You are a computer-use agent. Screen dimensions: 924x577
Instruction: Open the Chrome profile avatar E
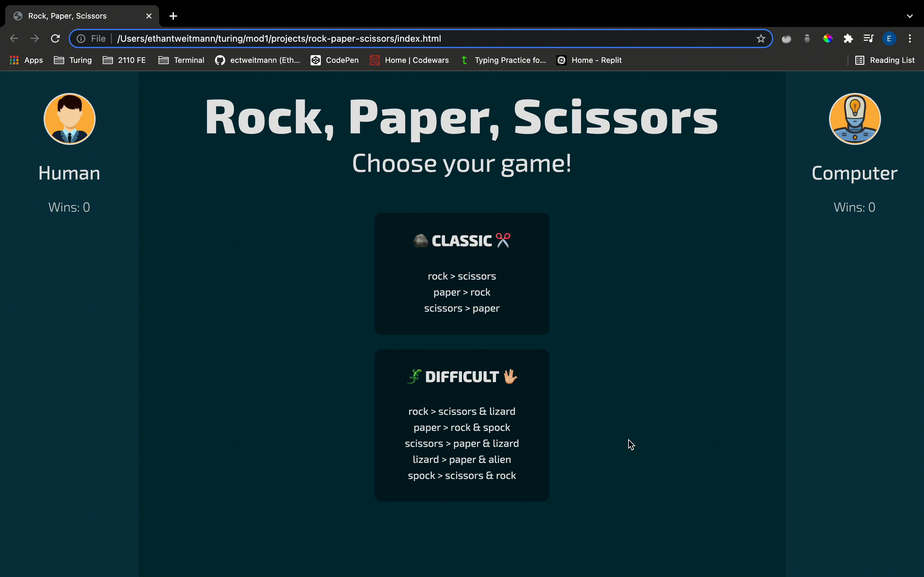(889, 38)
